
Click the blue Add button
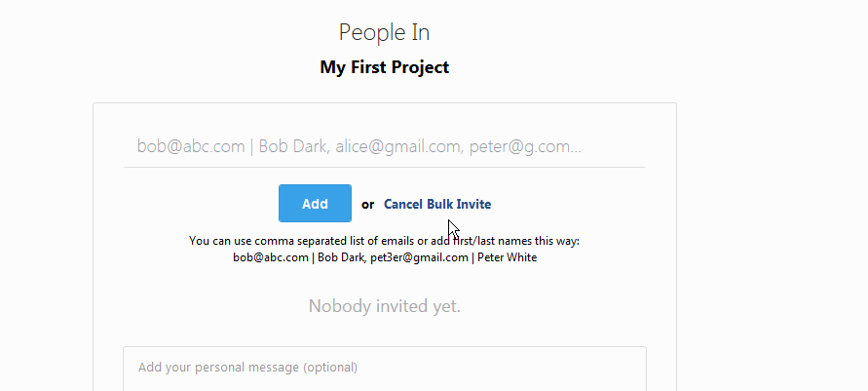pyautogui.click(x=315, y=203)
